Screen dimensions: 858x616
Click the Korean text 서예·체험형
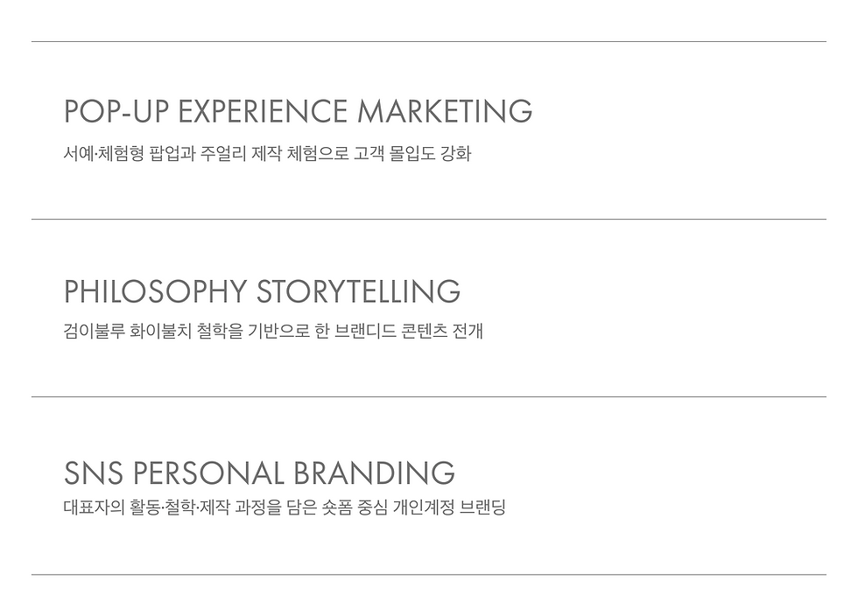pyautogui.click(x=104, y=156)
